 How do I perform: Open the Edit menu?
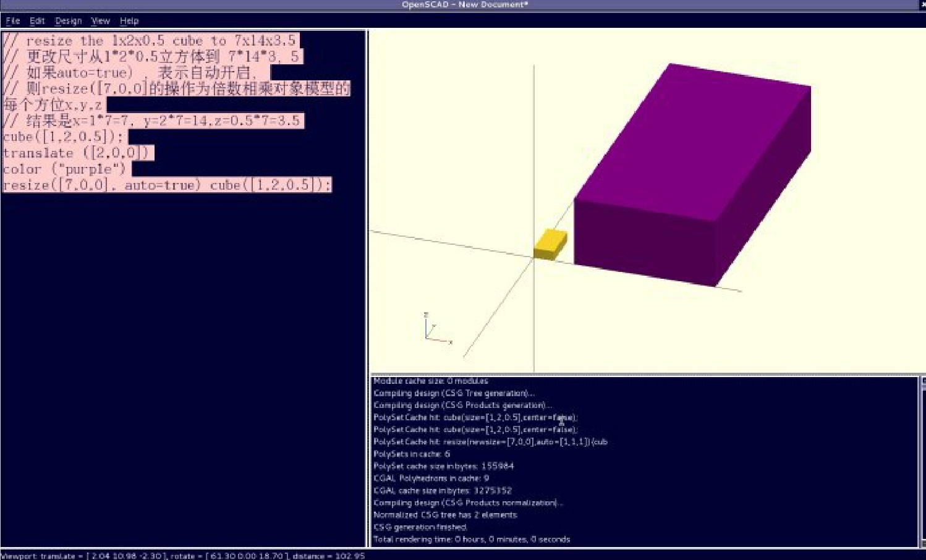coord(37,21)
